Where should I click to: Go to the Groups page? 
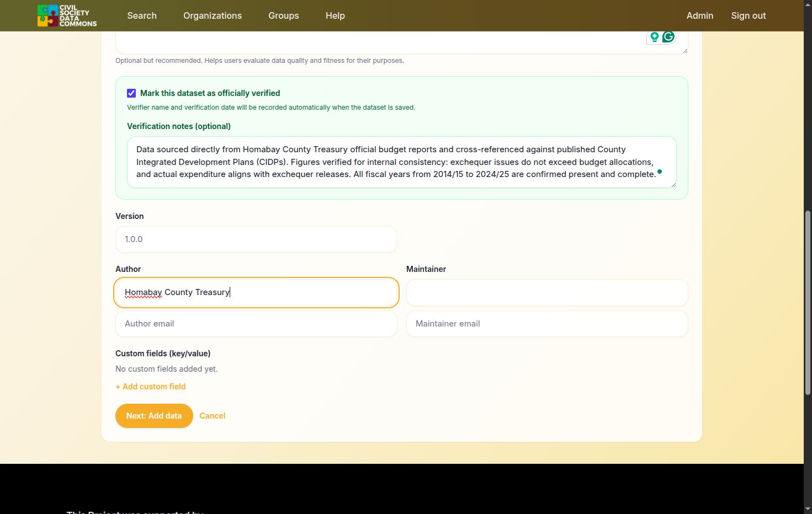284,15
